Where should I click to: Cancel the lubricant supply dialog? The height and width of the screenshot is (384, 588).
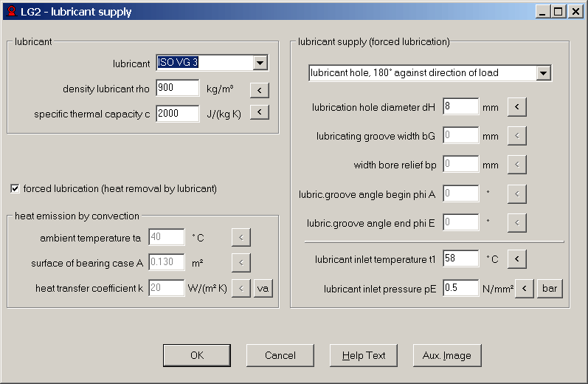pyautogui.click(x=280, y=355)
